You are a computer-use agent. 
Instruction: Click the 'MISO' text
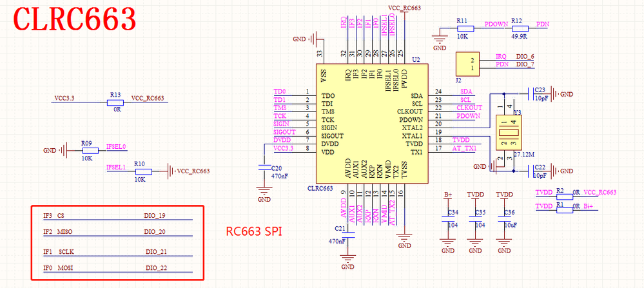(x=65, y=232)
